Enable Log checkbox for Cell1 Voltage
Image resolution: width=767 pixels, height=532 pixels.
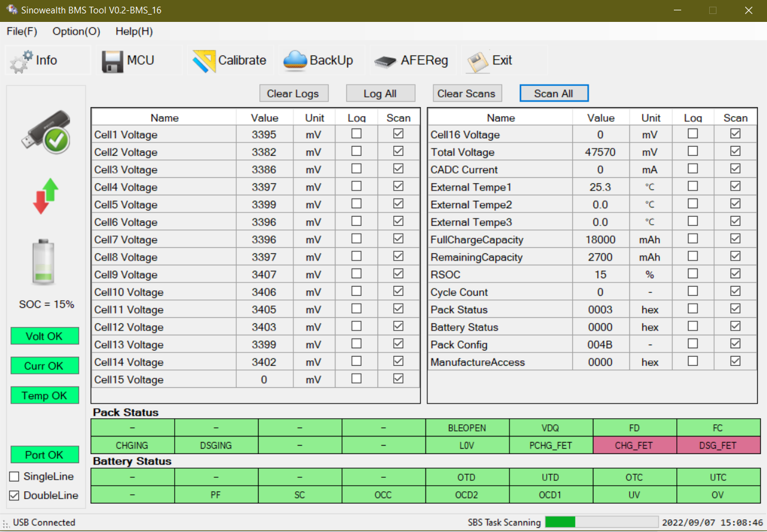357,133
